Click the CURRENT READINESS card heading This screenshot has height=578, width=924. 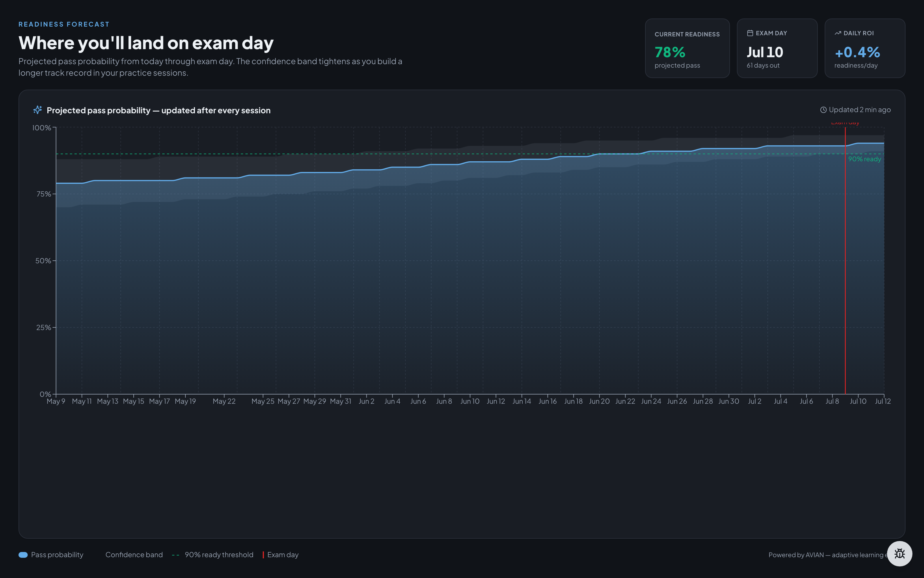click(687, 34)
